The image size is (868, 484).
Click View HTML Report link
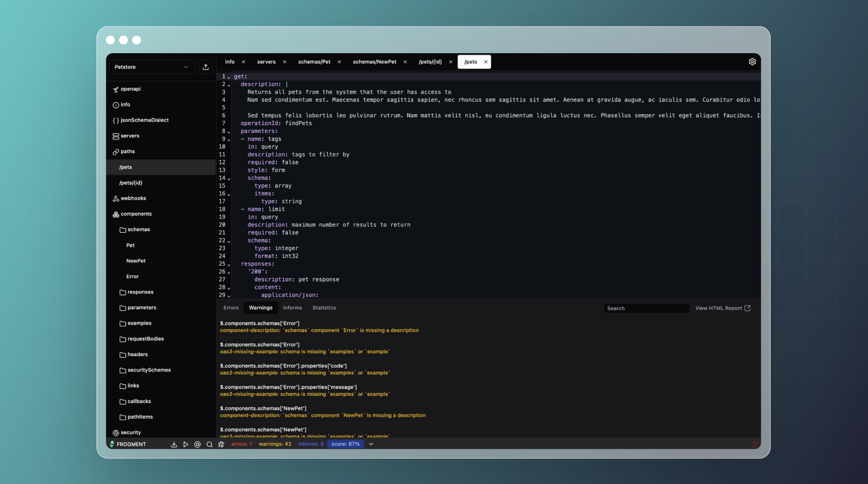(723, 308)
